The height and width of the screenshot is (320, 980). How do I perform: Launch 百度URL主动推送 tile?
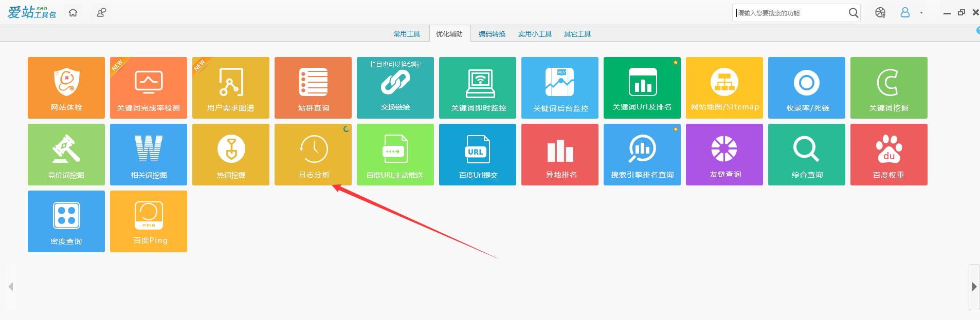tap(395, 155)
